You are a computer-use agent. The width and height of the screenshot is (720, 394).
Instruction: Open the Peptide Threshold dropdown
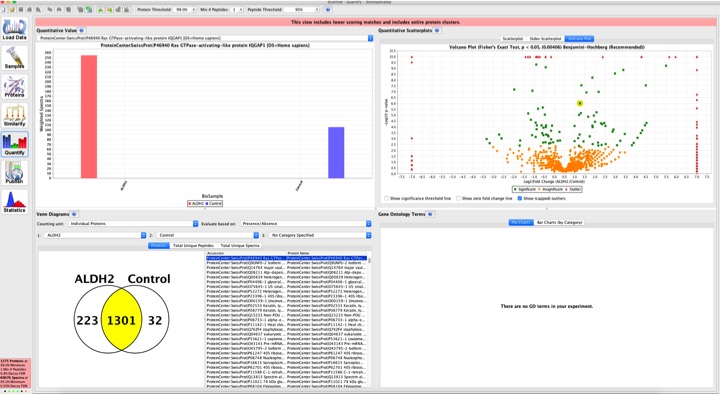pos(302,9)
